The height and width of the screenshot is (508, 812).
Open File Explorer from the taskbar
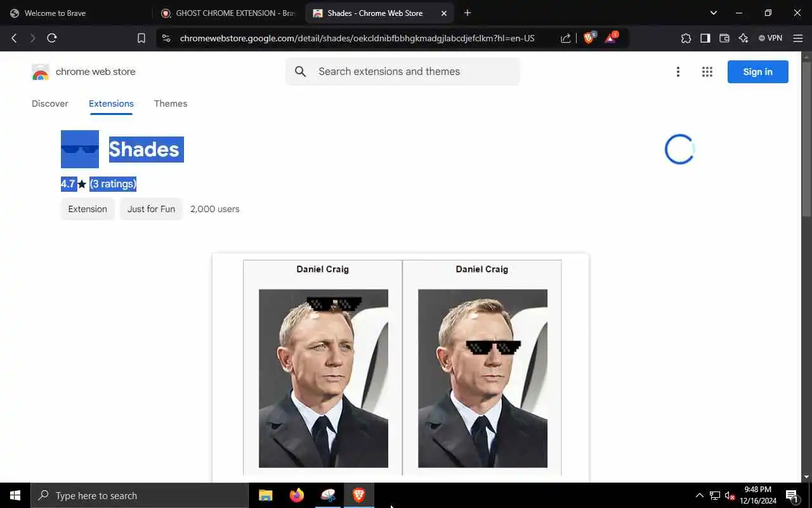click(x=265, y=495)
